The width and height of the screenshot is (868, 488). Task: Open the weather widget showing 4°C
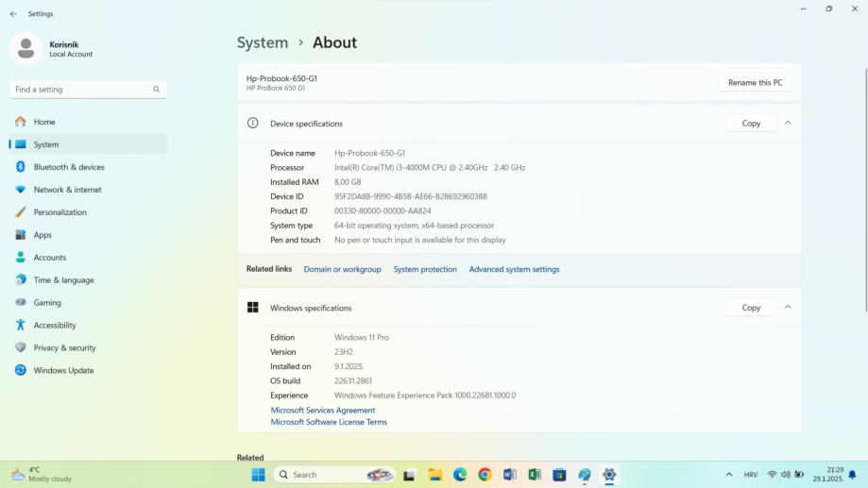42,475
